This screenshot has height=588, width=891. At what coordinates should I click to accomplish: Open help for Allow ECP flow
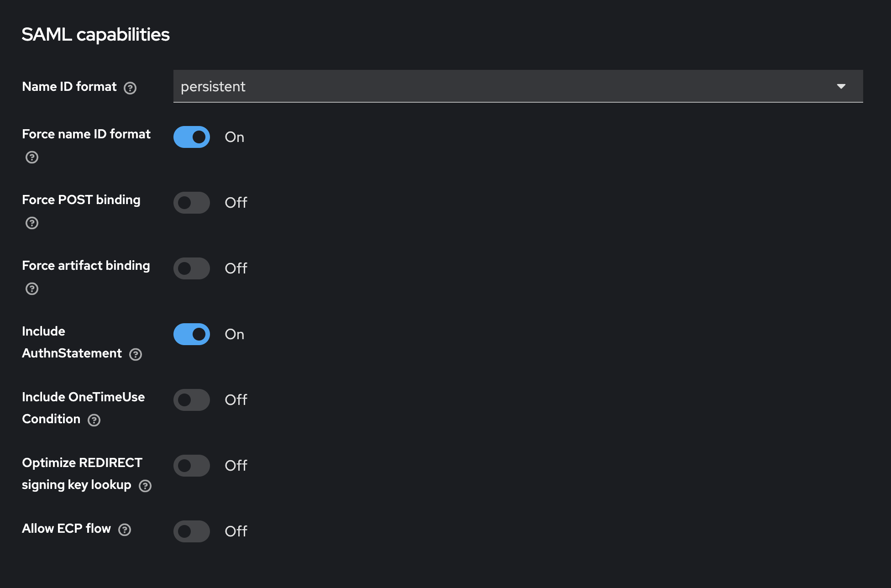[124, 530]
